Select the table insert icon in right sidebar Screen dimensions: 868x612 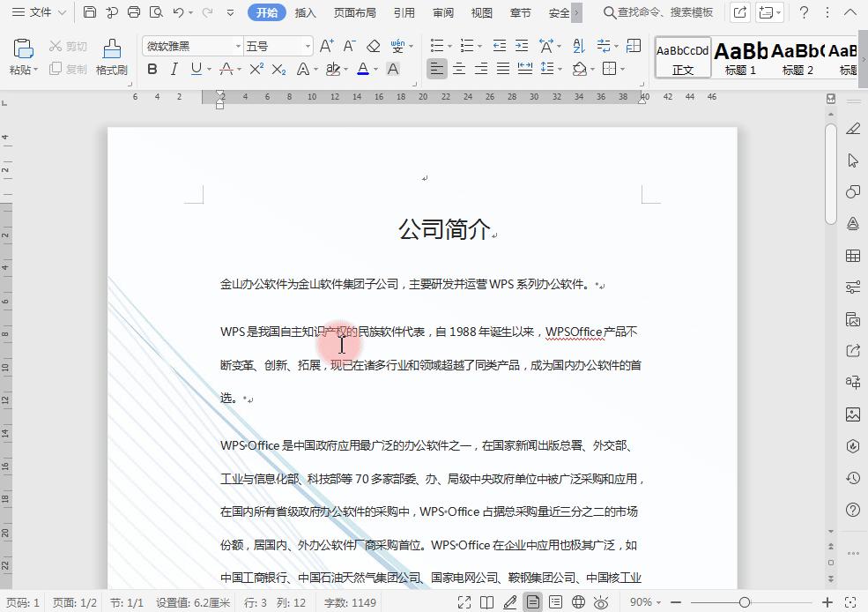point(851,256)
